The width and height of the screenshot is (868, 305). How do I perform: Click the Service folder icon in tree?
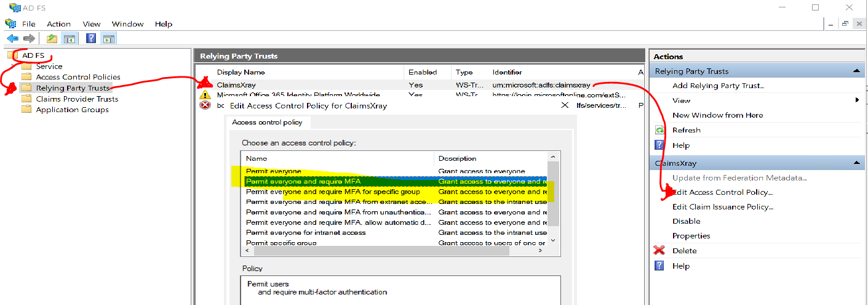coord(26,66)
